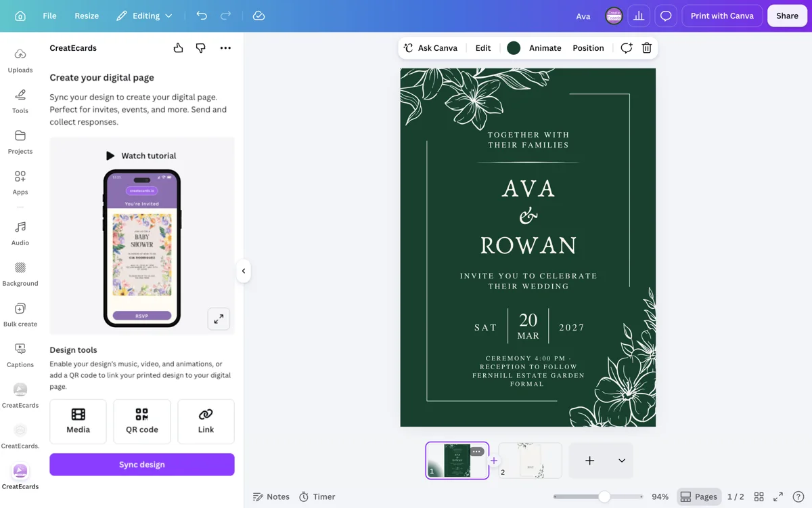Open the Timer

tap(317, 496)
